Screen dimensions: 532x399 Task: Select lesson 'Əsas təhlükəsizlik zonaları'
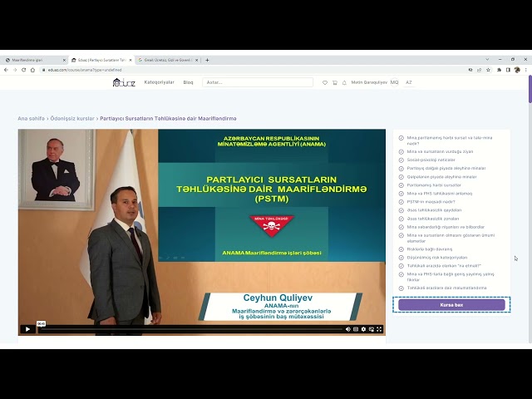pyautogui.click(x=433, y=219)
